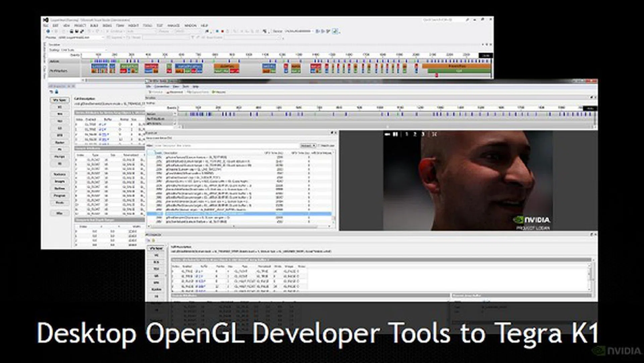This screenshot has width=644, height=363.
Task: Select render target 1 in viewer overlay
Action: (x=407, y=134)
